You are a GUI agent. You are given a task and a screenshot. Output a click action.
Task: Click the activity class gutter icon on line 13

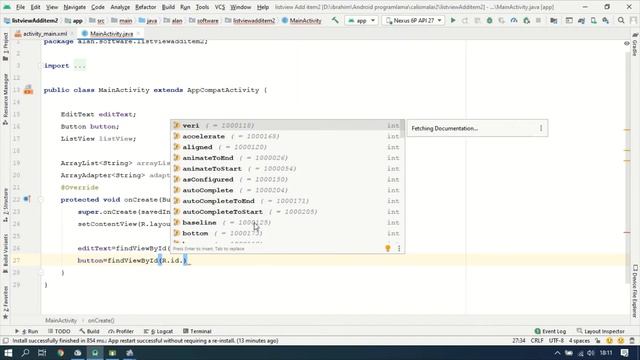28,89
